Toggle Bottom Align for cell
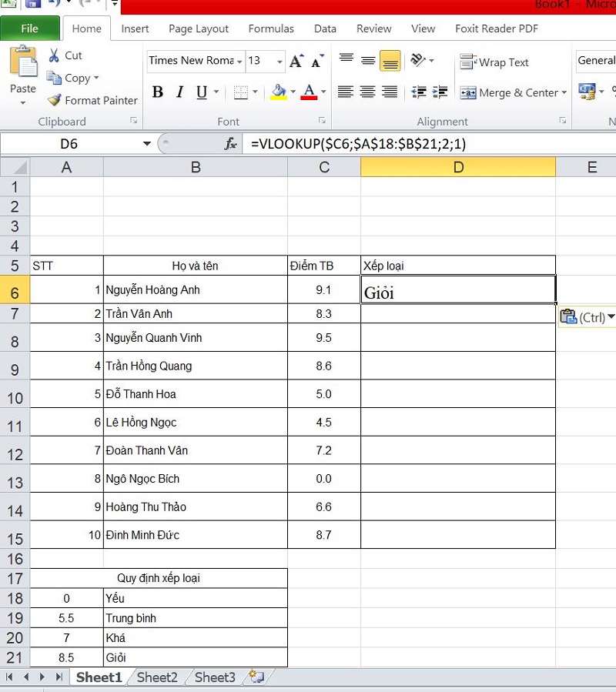 390,61
